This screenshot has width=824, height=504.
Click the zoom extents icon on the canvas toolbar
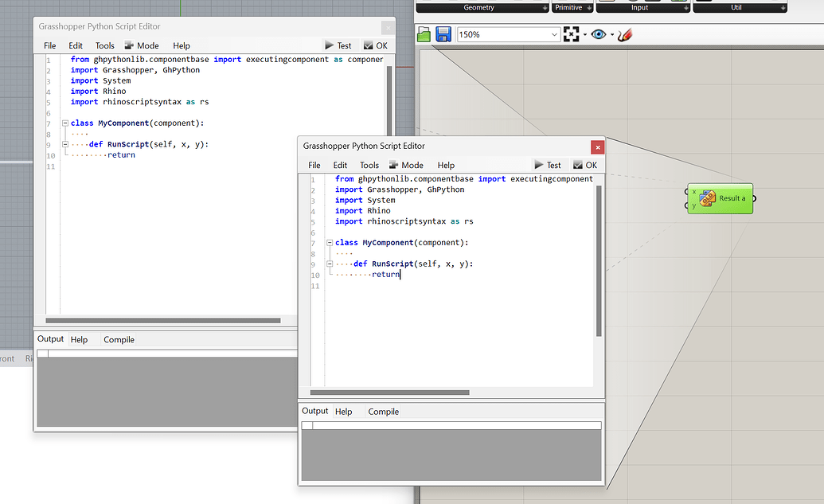coord(571,34)
